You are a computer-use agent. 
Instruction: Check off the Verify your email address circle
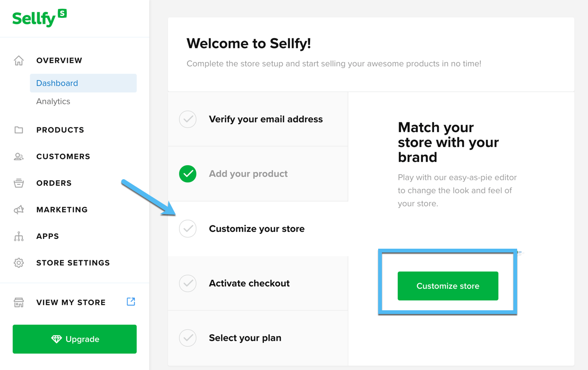(187, 119)
